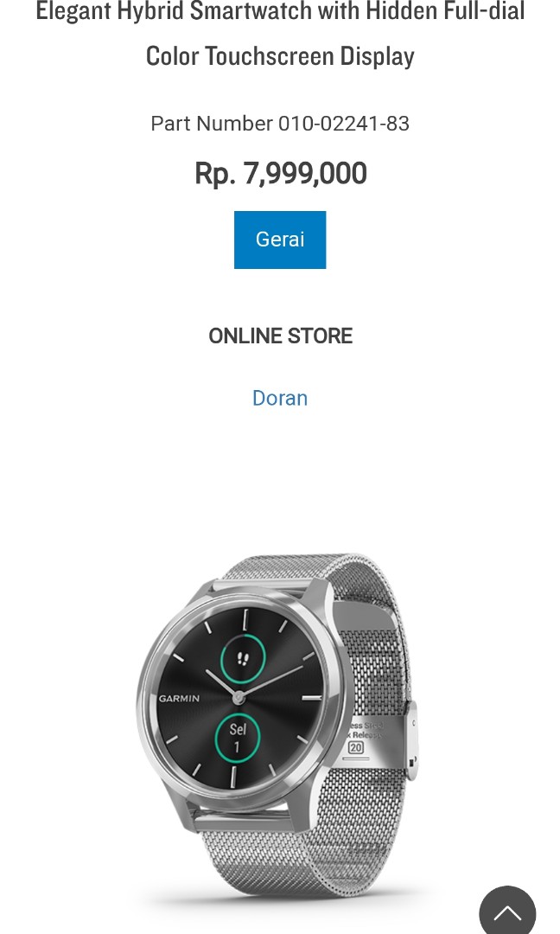Screen dimensions: 560x934
Task: Open the Doran online store link
Action: coord(280,398)
